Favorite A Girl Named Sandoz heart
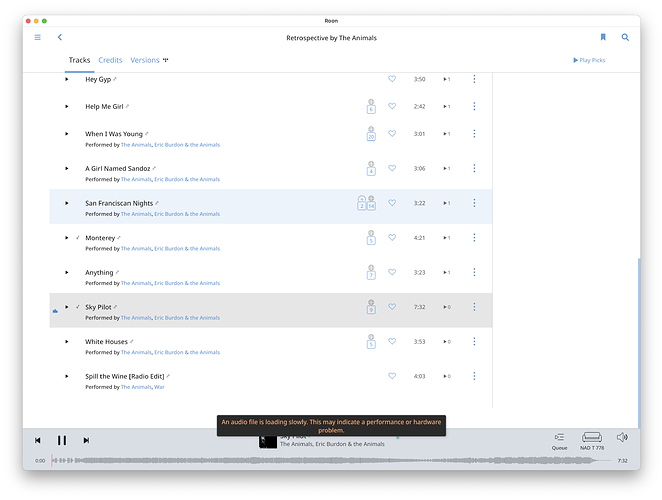The width and height of the screenshot is (662, 500). coord(392,168)
